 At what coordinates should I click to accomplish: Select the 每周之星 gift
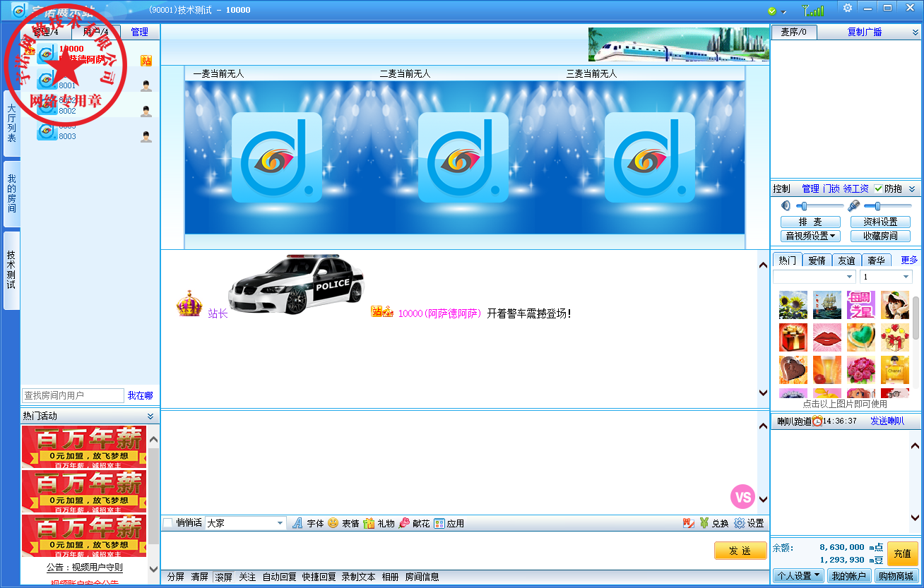click(x=861, y=305)
